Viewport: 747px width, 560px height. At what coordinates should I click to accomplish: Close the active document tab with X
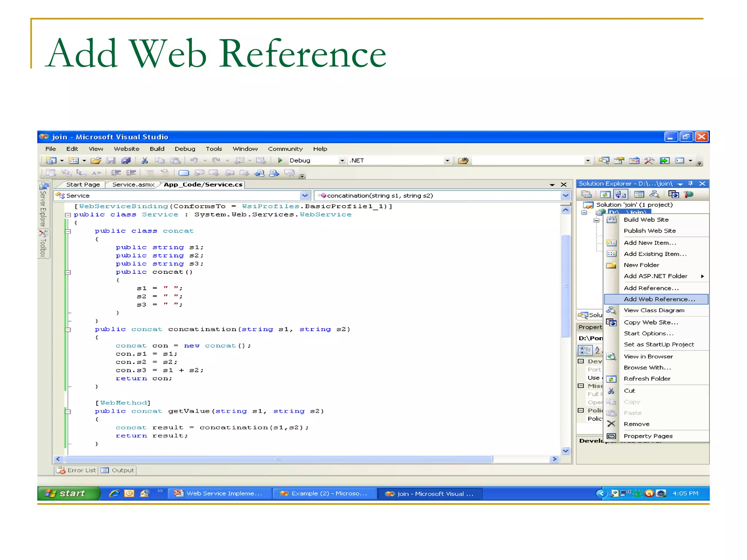coord(564,185)
